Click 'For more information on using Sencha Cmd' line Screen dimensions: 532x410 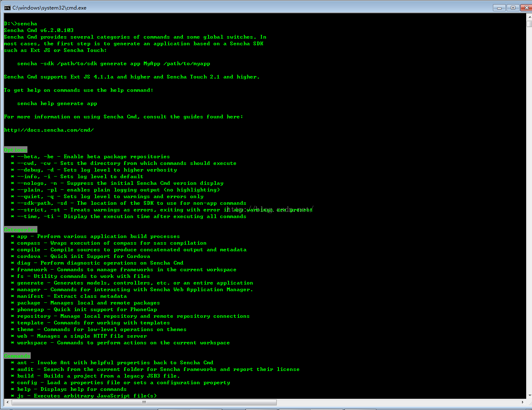point(123,117)
